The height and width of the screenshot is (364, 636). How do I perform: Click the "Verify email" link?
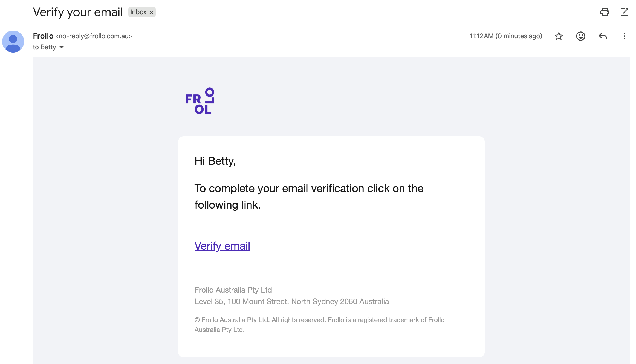(x=222, y=246)
